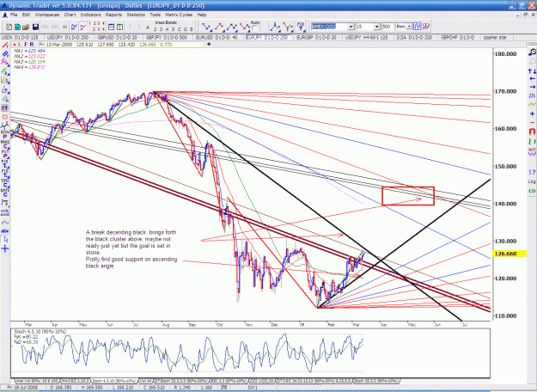Click the chart annotation about descending black
Image resolution: width=537 pixels, height=392 pixels.
tap(131, 248)
